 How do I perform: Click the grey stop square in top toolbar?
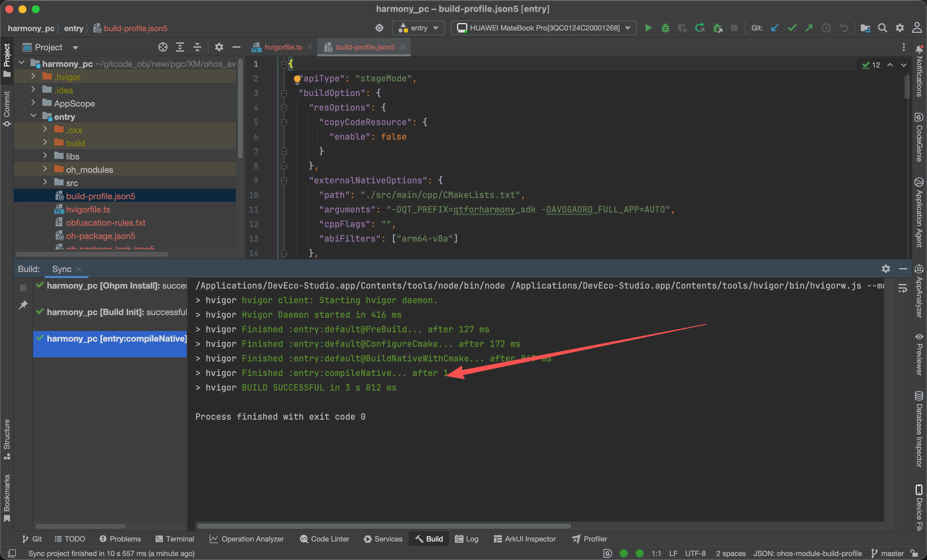[x=734, y=28]
